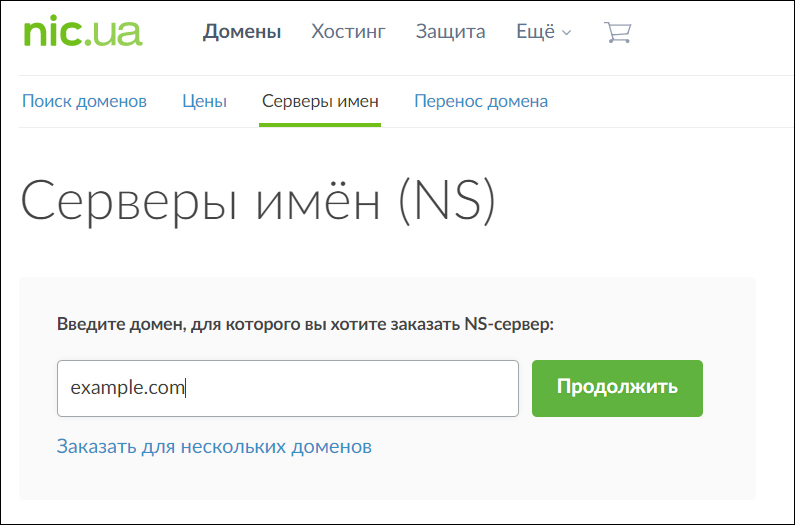Expand the Ещё dropdown menu
This screenshot has width=795, height=525.
click(542, 32)
